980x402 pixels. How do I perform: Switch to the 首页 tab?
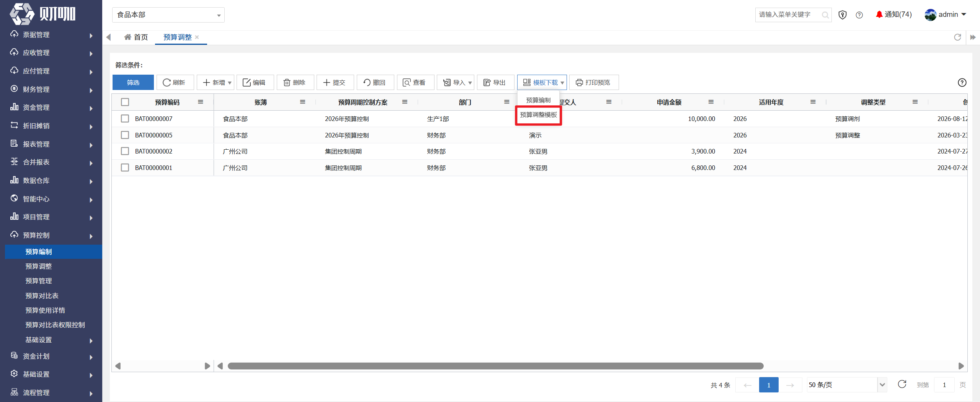point(136,37)
